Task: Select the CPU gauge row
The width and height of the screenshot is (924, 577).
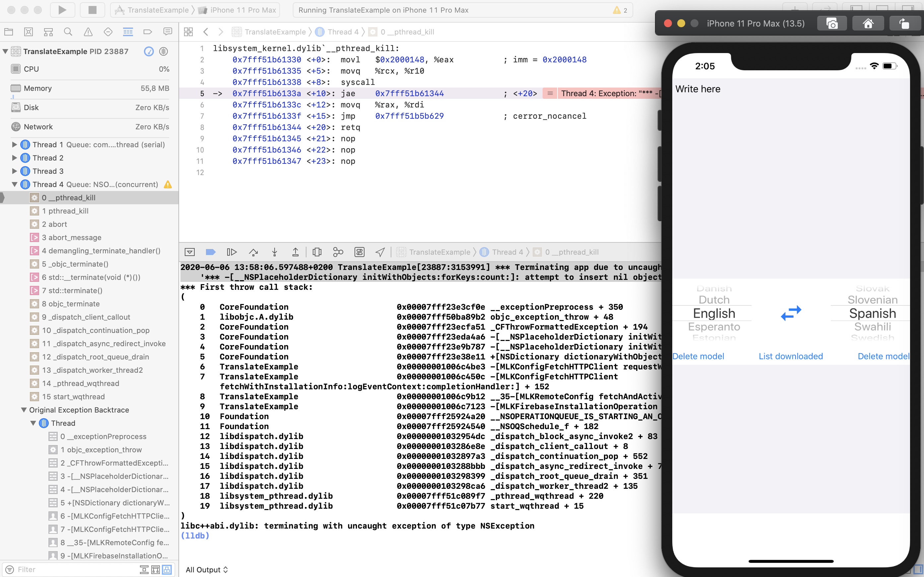Action: [x=90, y=69]
